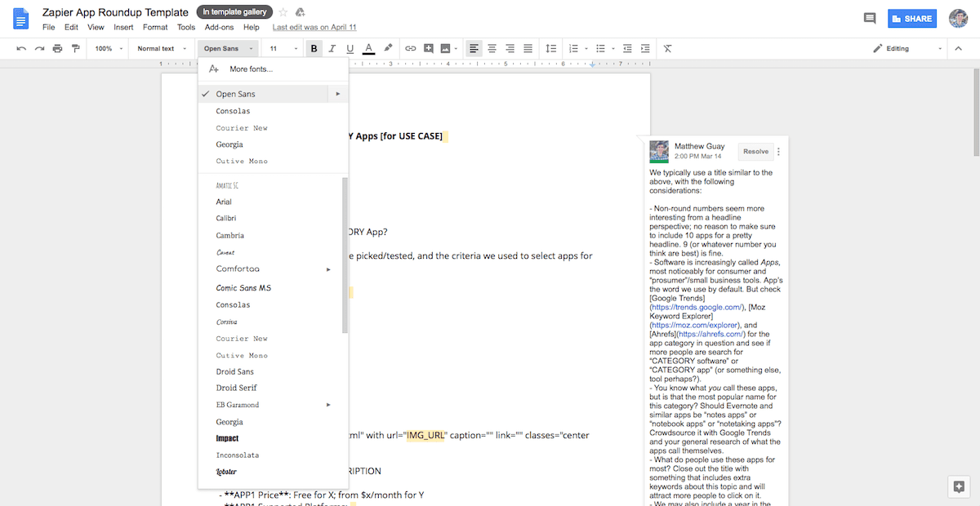Image resolution: width=980 pixels, height=506 pixels.
Task: Open the 100% zoom dropdown
Action: [x=108, y=48]
